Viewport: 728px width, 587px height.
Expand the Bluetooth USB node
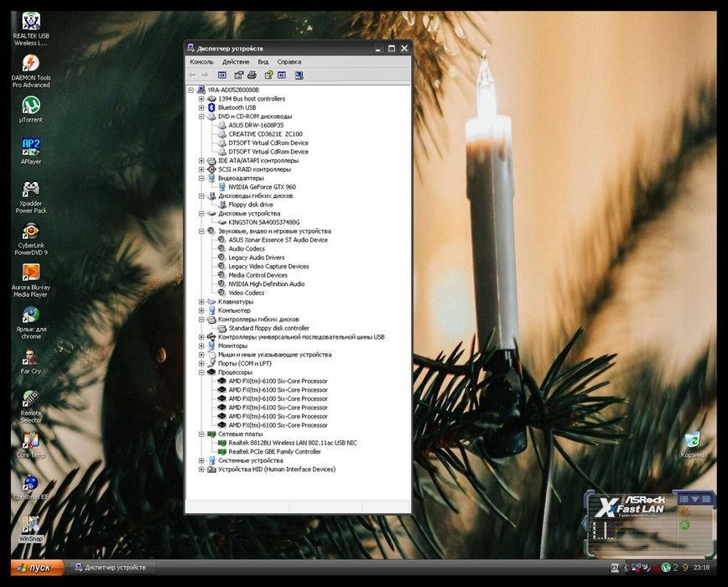(x=201, y=107)
